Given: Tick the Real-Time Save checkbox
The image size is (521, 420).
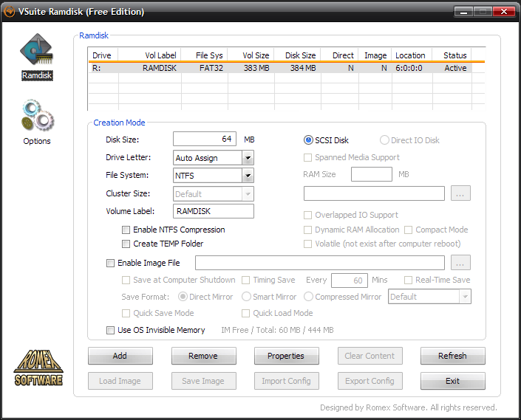Looking at the screenshot, I should 409,280.
